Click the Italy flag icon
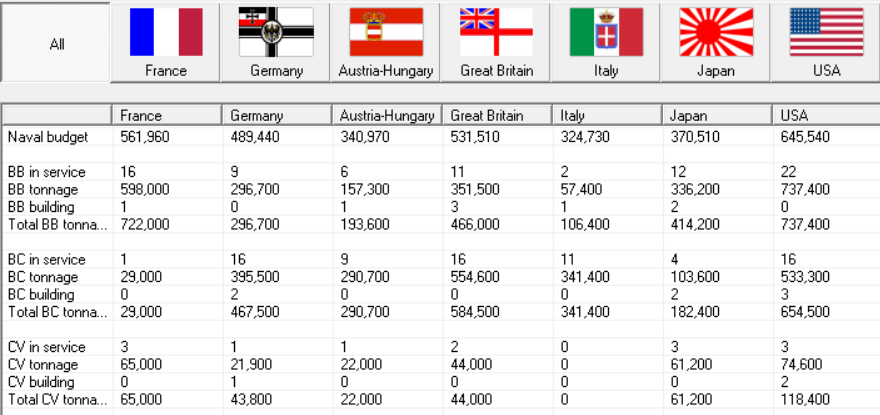The width and height of the screenshot is (880, 415). coord(606,32)
